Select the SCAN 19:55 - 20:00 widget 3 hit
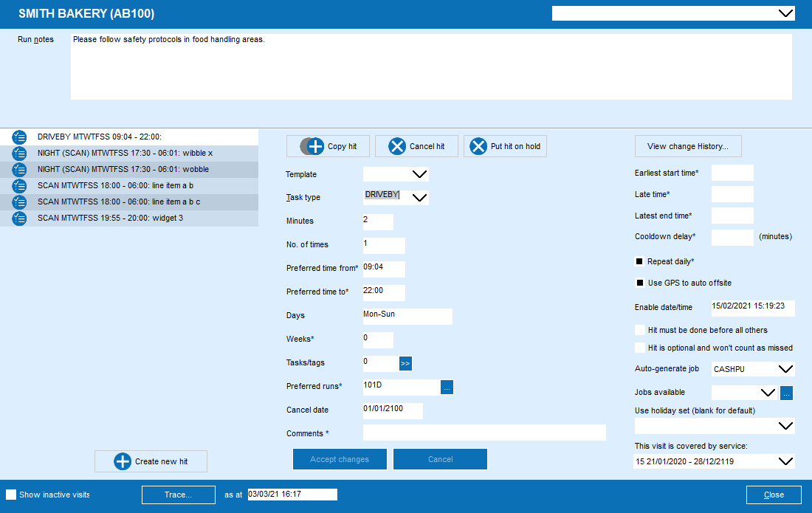The height and width of the screenshot is (513, 812). pyautogui.click(x=129, y=218)
